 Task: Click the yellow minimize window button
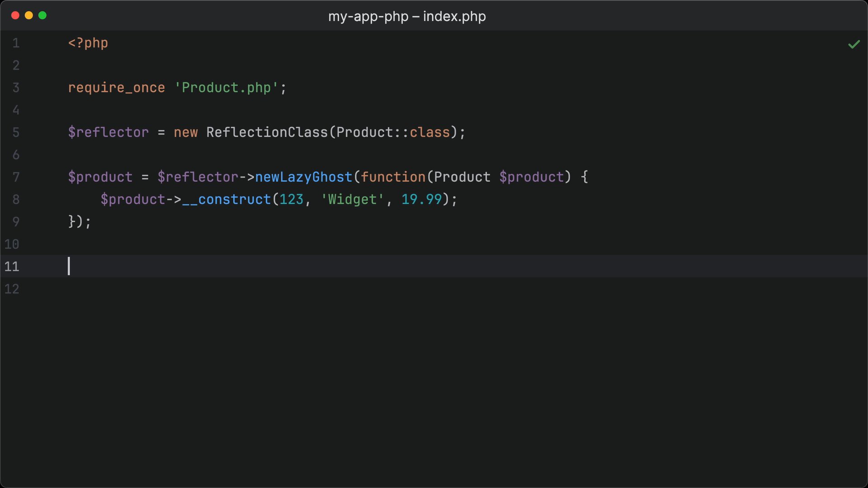29,15
